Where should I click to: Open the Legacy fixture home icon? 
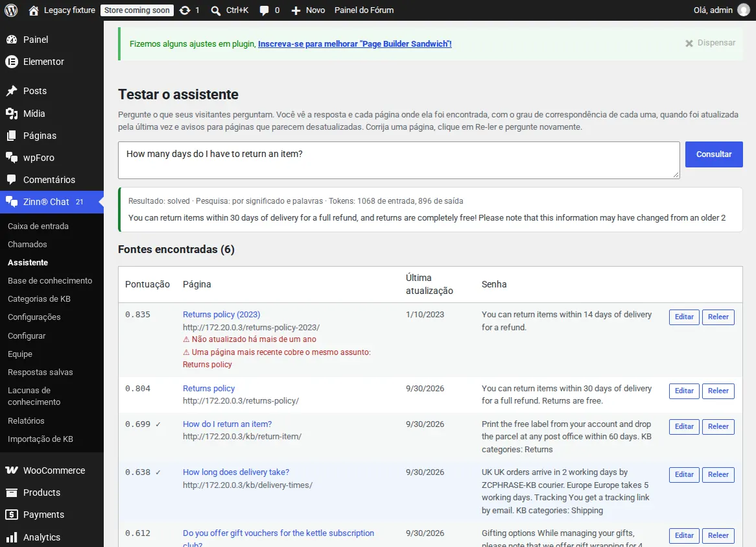(x=33, y=10)
